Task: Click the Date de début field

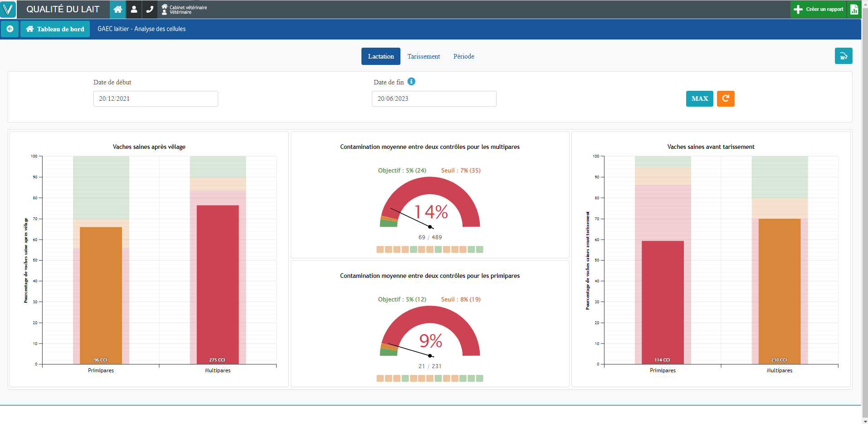Action: [x=156, y=99]
